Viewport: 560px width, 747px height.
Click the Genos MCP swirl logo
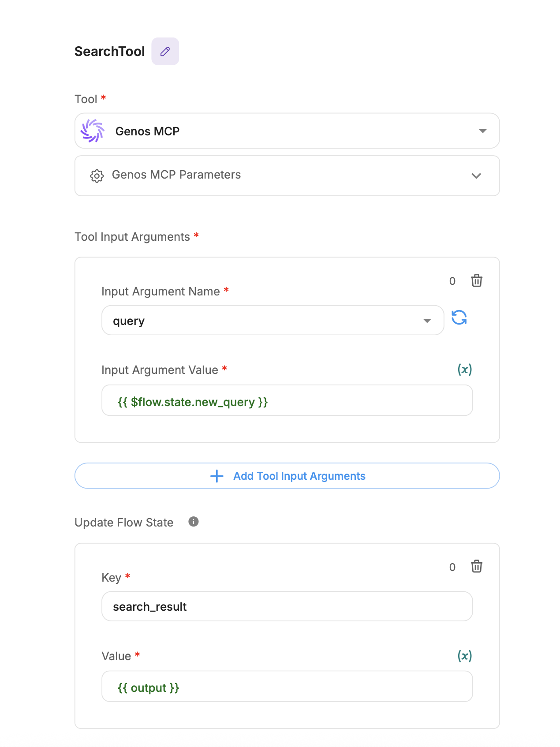[x=92, y=131]
